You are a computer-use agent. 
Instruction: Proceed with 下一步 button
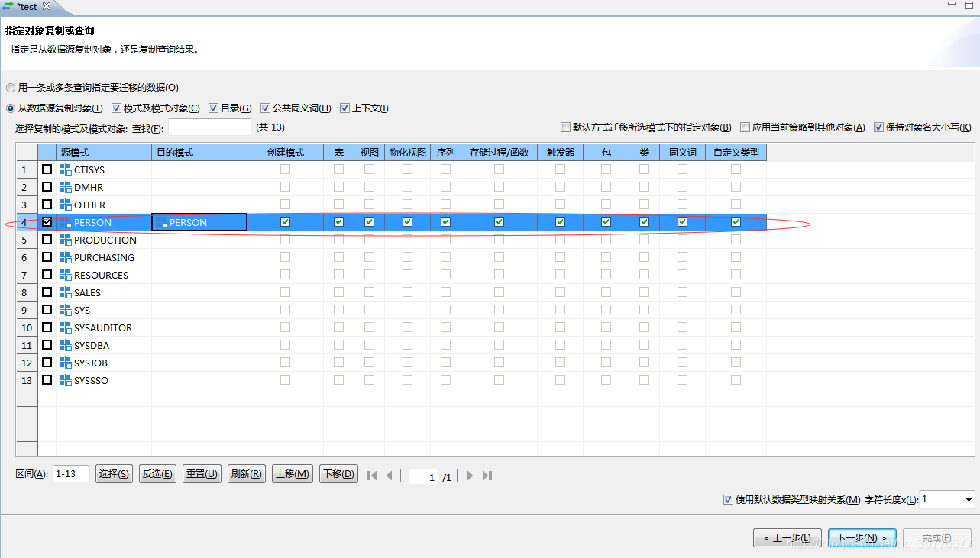862,537
